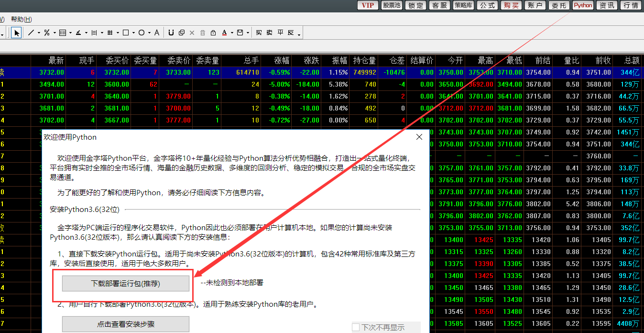
Task: Click the 点击查看安装步骤 button
Action: point(126,324)
